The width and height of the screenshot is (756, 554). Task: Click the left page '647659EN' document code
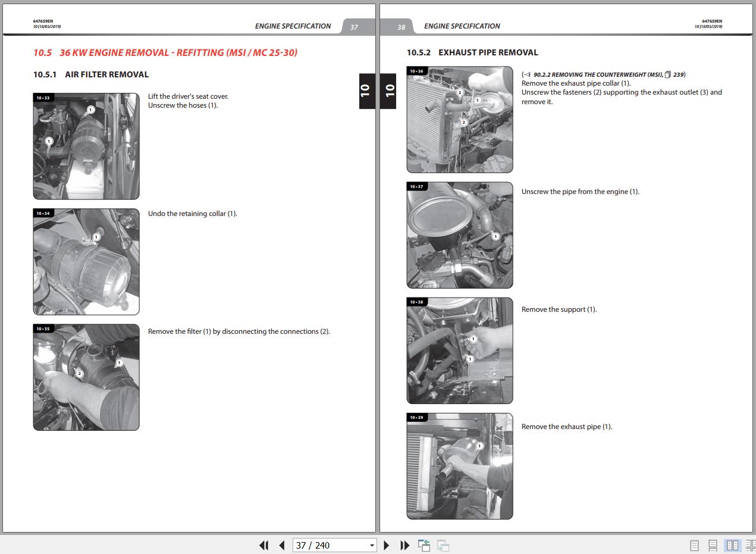pos(43,21)
